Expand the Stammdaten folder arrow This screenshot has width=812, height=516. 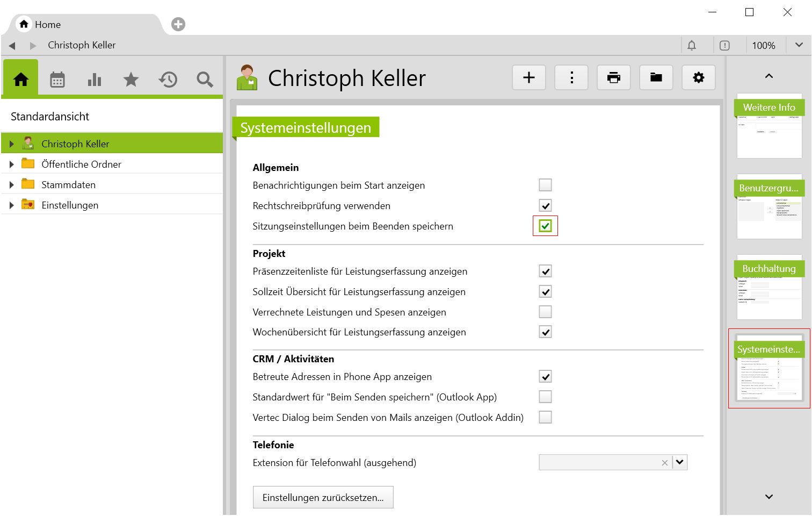tap(11, 185)
